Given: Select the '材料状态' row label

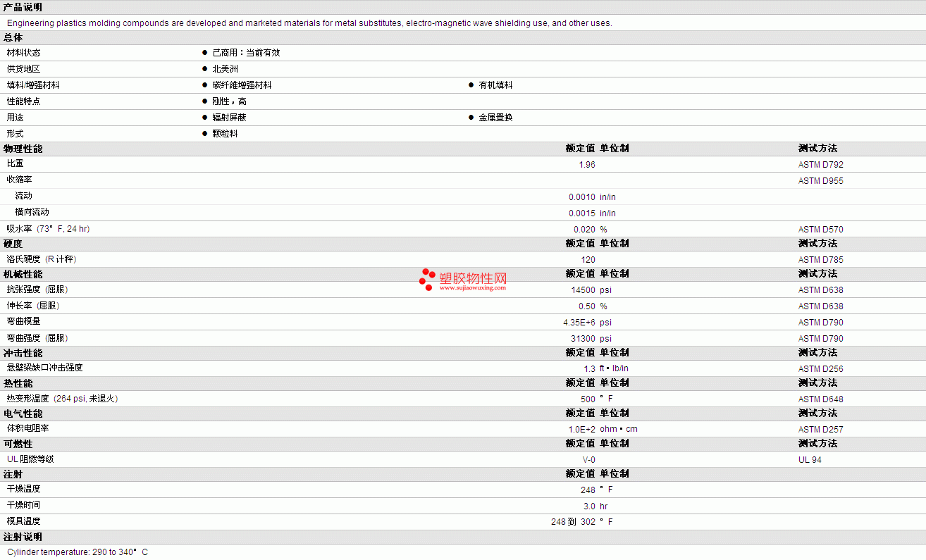Looking at the screenshot, I should [24, 53].
